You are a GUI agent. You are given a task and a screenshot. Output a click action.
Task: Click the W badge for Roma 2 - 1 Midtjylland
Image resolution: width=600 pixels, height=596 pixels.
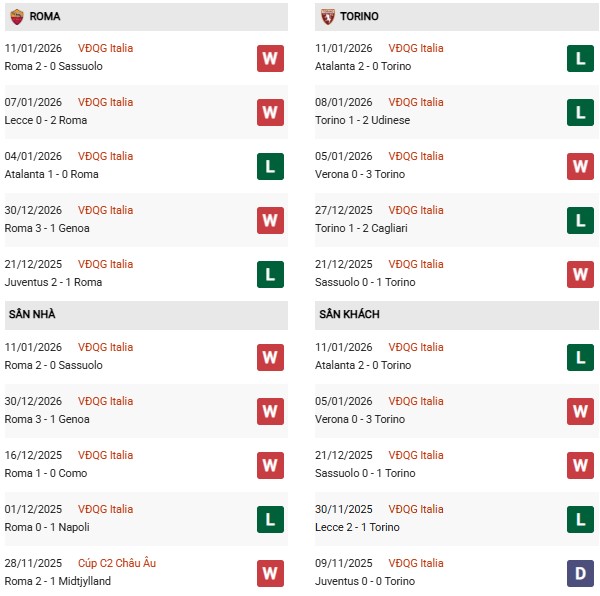(x=270, y=573)
